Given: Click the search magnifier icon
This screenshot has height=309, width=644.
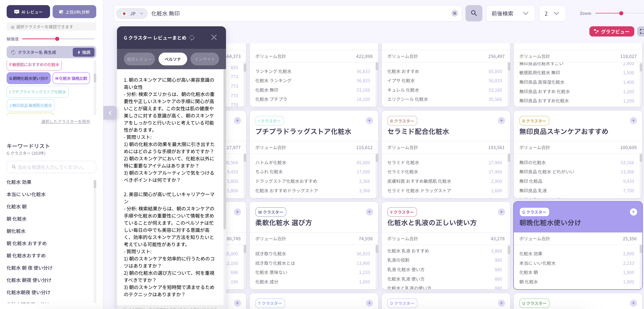Looking at the screenshot, I should click(x=474, y=13).
